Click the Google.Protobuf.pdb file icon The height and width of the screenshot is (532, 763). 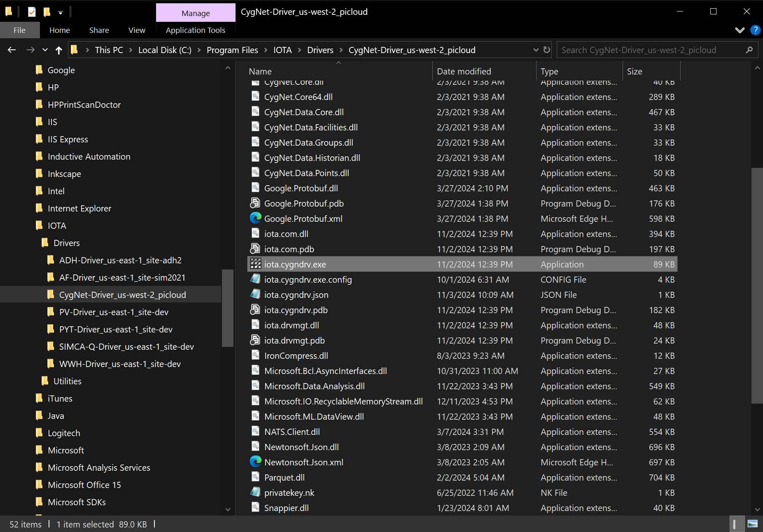[x=256, y=203]
